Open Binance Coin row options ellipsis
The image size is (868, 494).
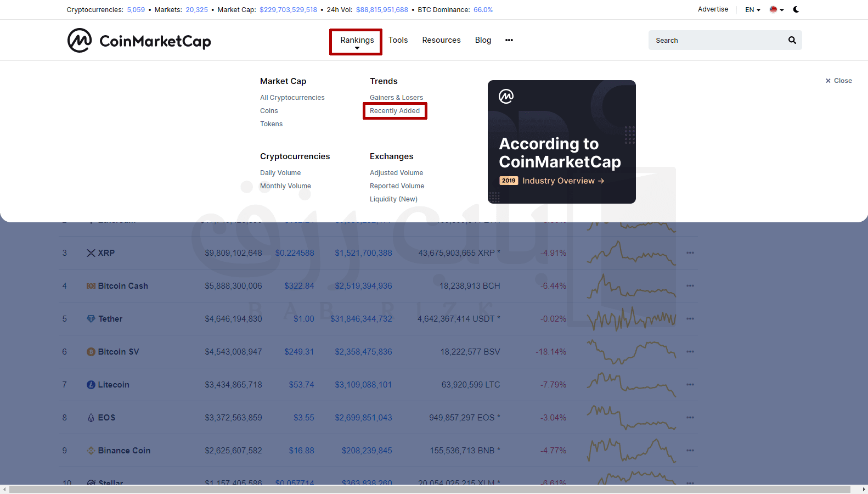690,451
